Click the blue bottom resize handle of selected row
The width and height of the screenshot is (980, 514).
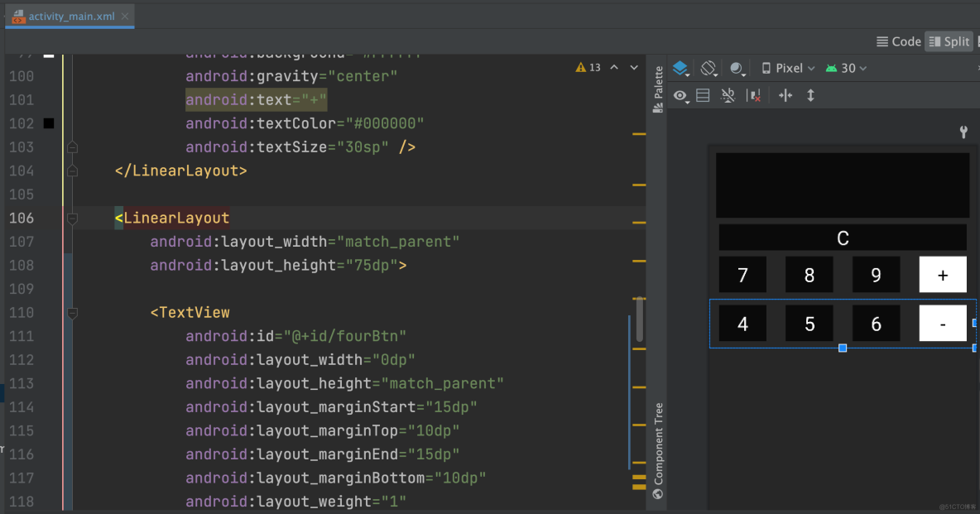coord(843,348)
